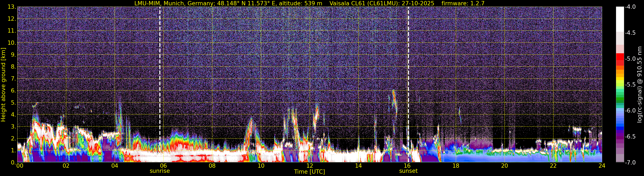Click the "18" time axis tick label

(x=456, y=166)
